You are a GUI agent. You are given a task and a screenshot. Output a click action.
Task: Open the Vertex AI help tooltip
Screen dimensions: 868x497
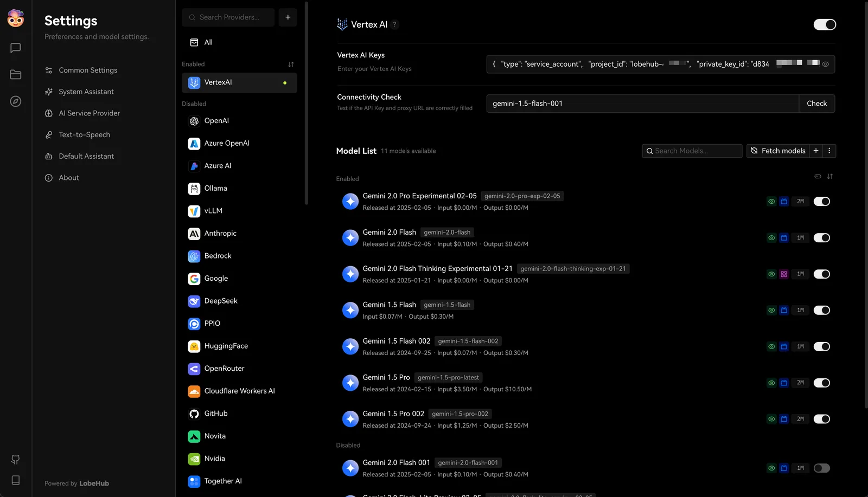click(394, 24)
